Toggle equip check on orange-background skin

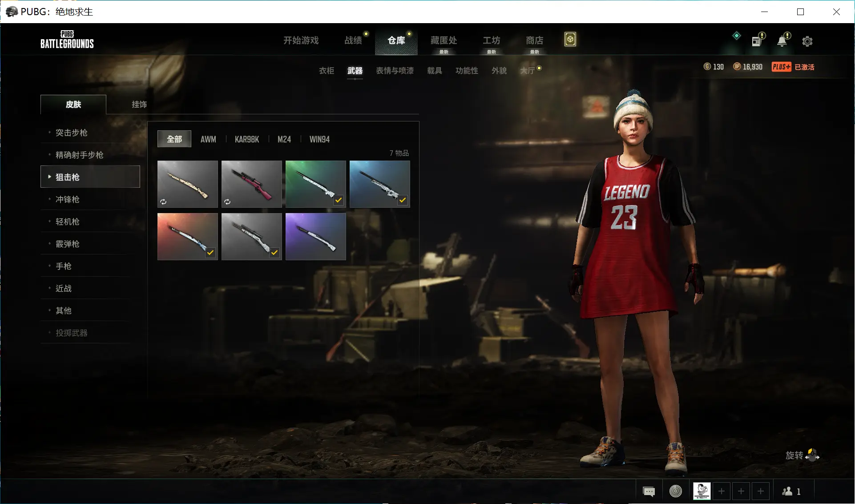pyautogui.click(x=210, y=253)
